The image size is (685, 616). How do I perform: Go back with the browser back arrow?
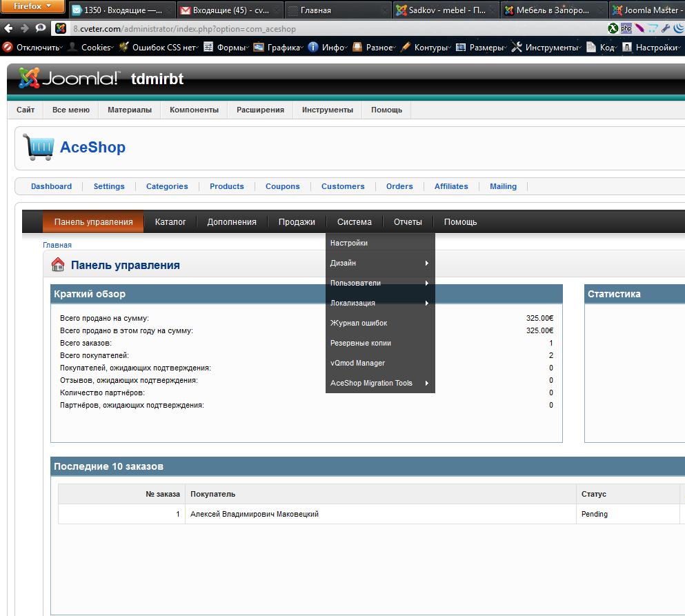pos(8,28)
